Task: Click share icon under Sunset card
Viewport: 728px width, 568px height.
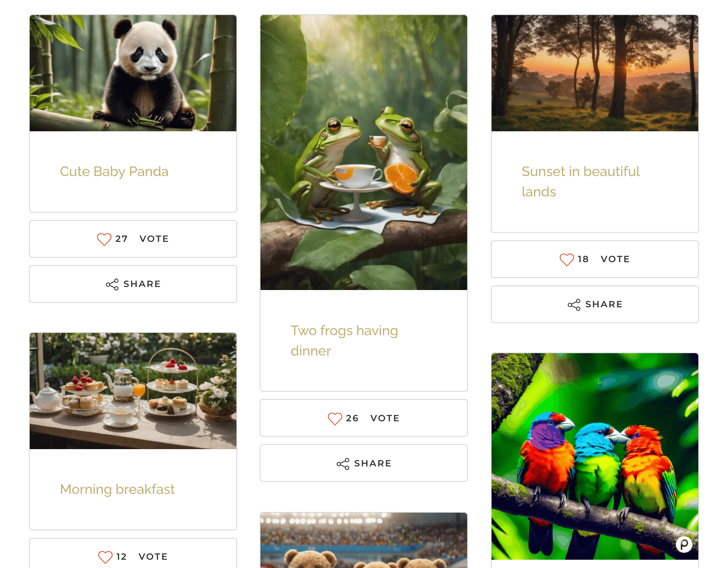Action: 574,305
